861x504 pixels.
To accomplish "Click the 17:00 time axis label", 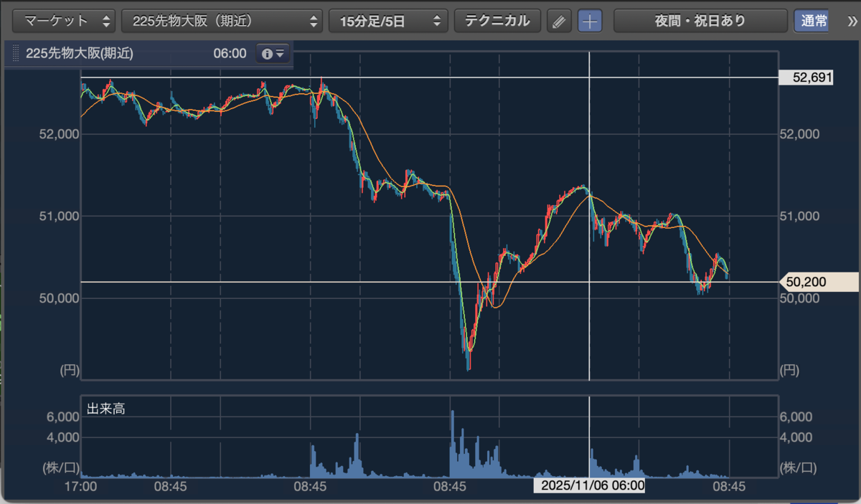I will pyautogui.click(x=81, y=485).
